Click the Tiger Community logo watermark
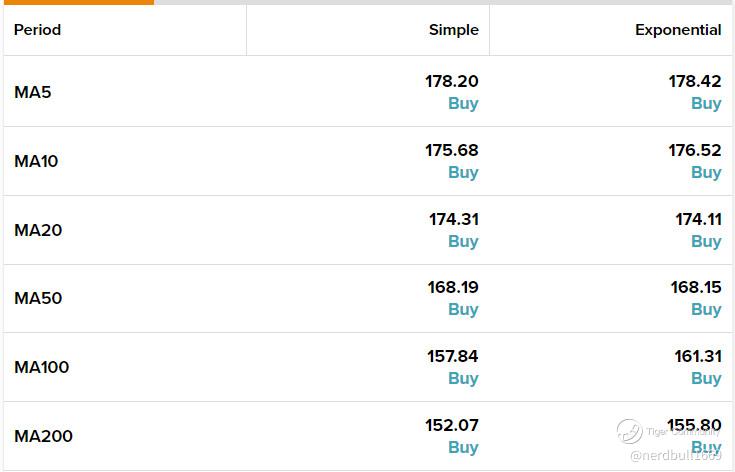The width and height of the screenshot is (735, 472). (629, 431)
